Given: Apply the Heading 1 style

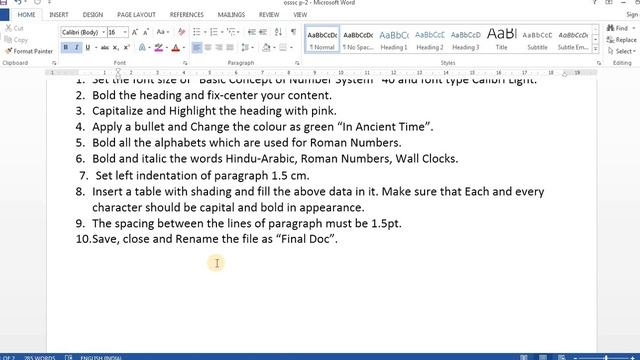Looking at the screenshot, I should [x=394, y=40].
